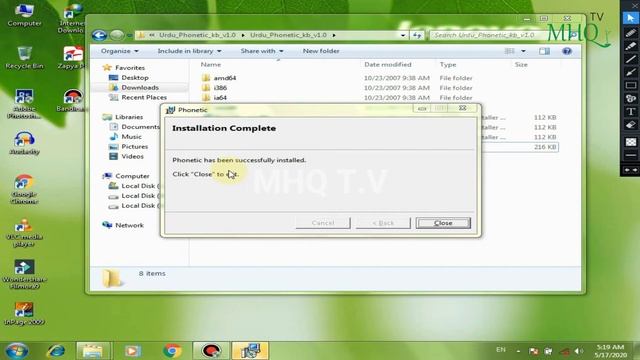Click the Windows Start button
This screenshot has width=640, height=360.
pyautogui.click(x=17, y=351)
